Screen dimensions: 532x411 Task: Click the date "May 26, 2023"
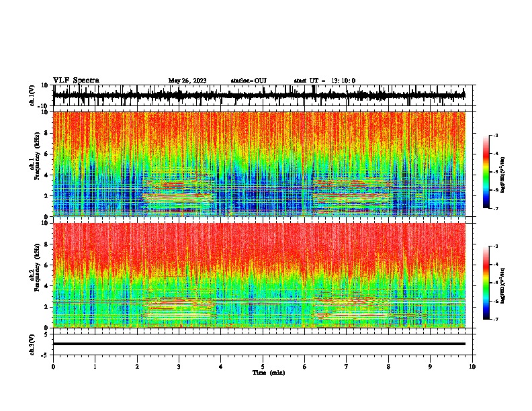point(187,81)
